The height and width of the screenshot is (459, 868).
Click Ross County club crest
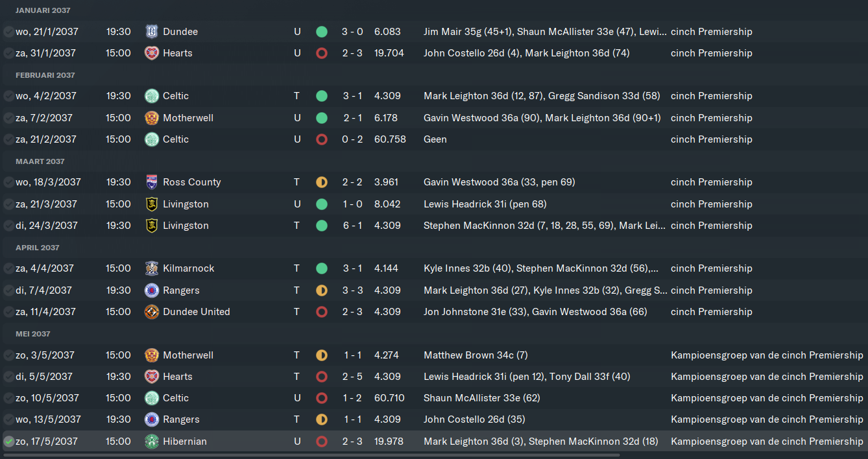tap(151, 182)
